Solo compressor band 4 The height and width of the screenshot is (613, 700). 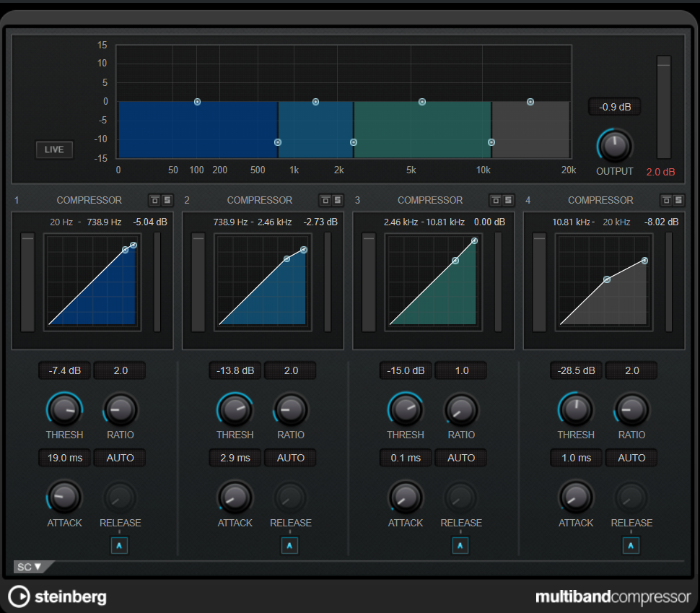click(678, 200)
